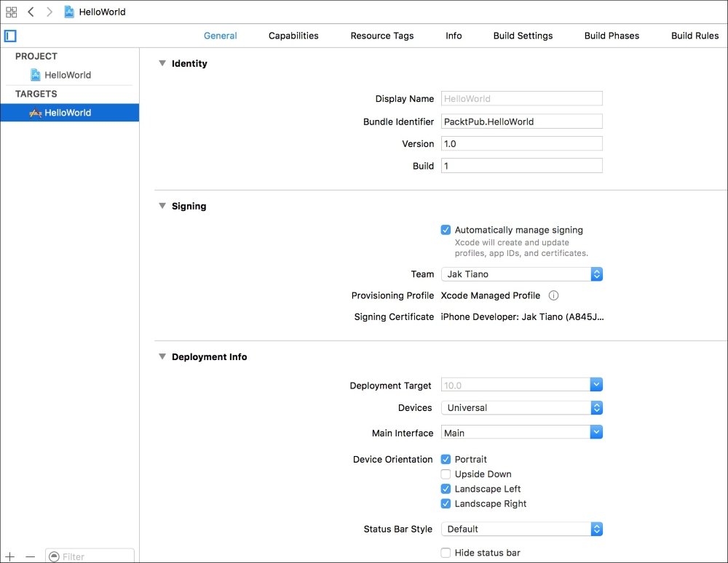Screen dimensions: 728x563
Task: Select HelloWorld under TARGETS
Action: coord(70,113)
